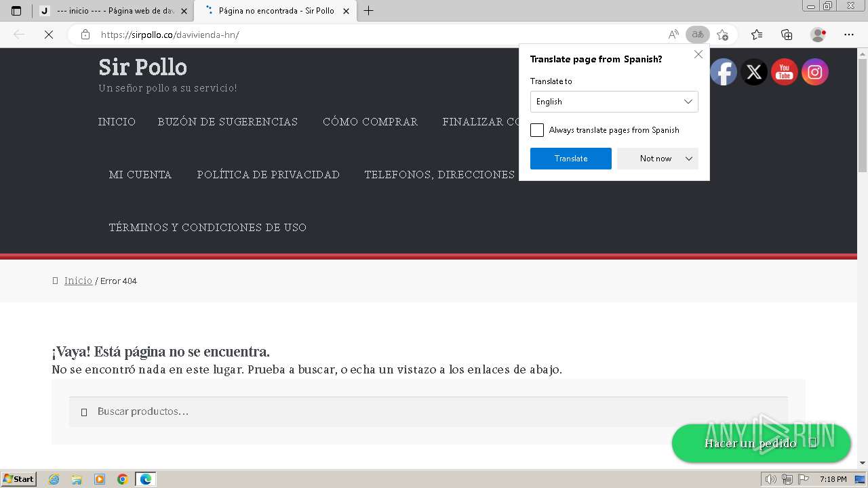
Task: Add this page to favorites
Action: pyautogui.click(x=723, y=35)
